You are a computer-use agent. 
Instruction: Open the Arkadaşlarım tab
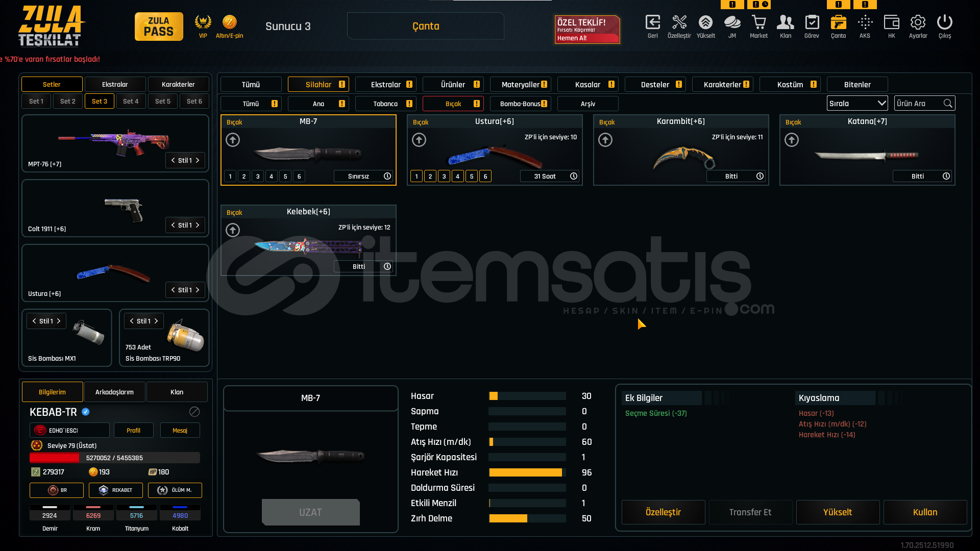click(x=114, y=392)
